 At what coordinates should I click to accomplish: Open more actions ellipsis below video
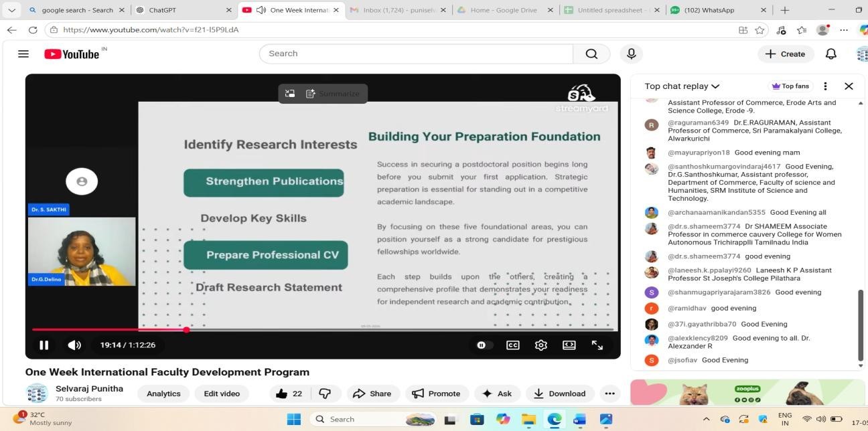(x=609, y=394)
